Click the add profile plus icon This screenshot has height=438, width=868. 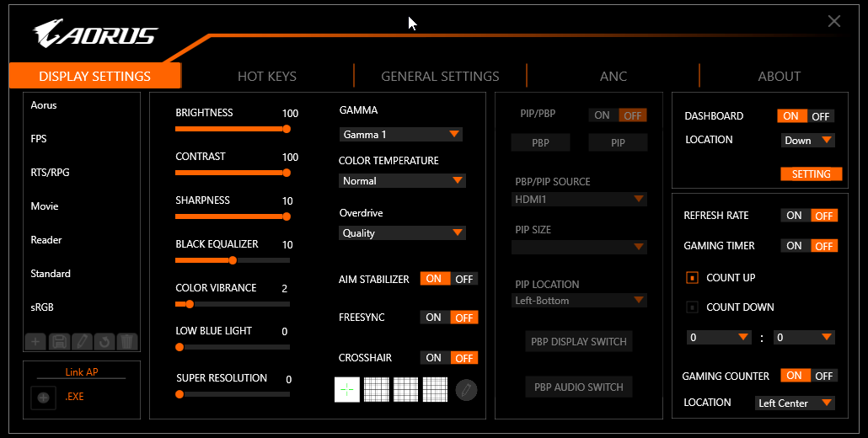click(36, 341)
